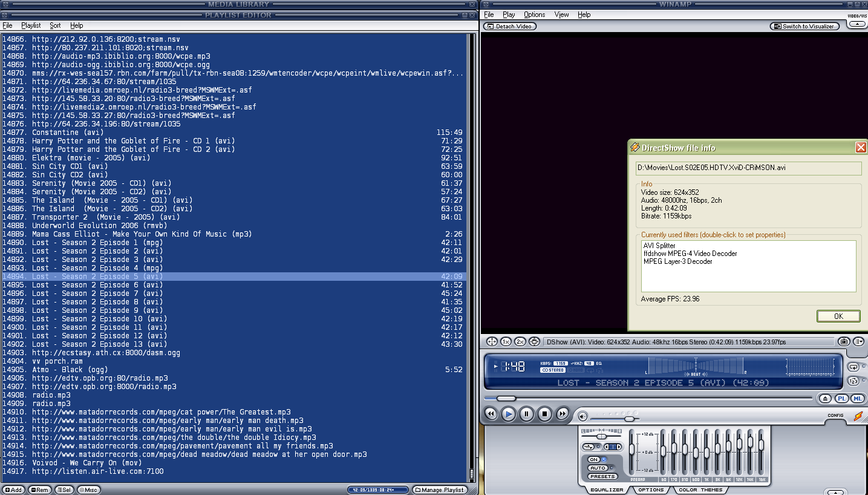Click the VIDEO/VIS drawer arrow
This screenshot has height=495, width=868.
tap(856, 25)
